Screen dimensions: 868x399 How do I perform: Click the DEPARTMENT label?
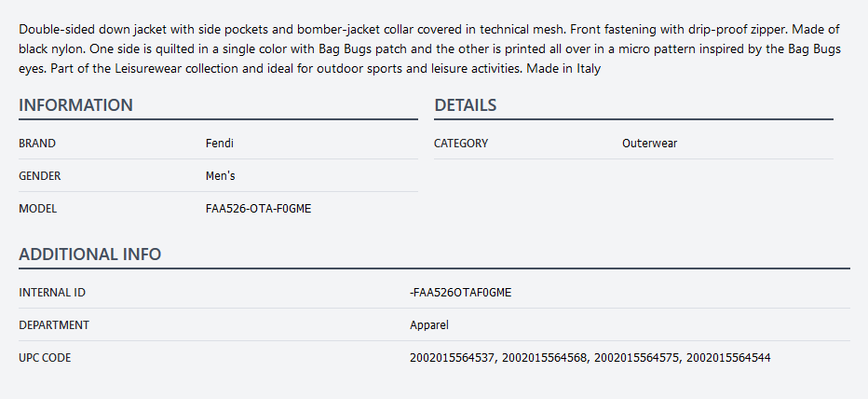tap(54, 325)
